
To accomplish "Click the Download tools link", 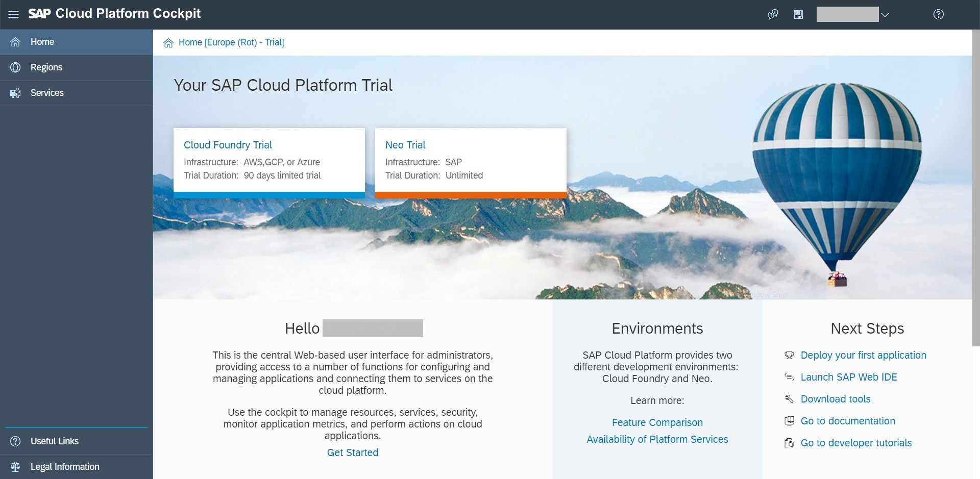I will [x=836, y=399].
